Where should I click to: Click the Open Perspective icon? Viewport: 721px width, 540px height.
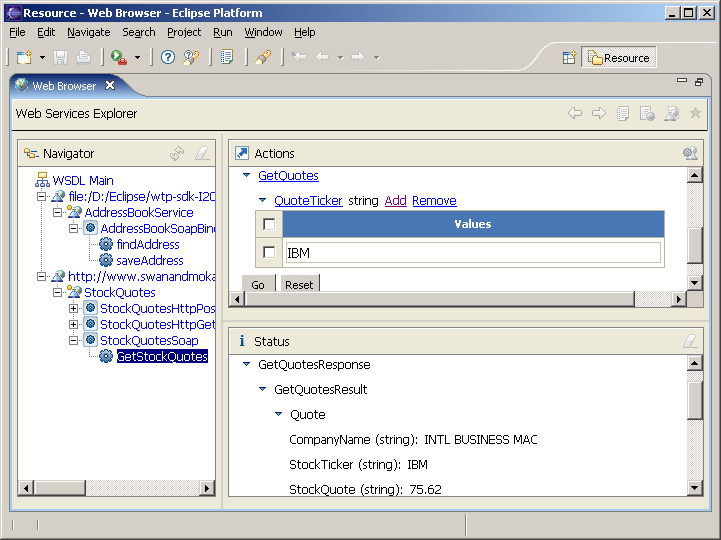569,58
